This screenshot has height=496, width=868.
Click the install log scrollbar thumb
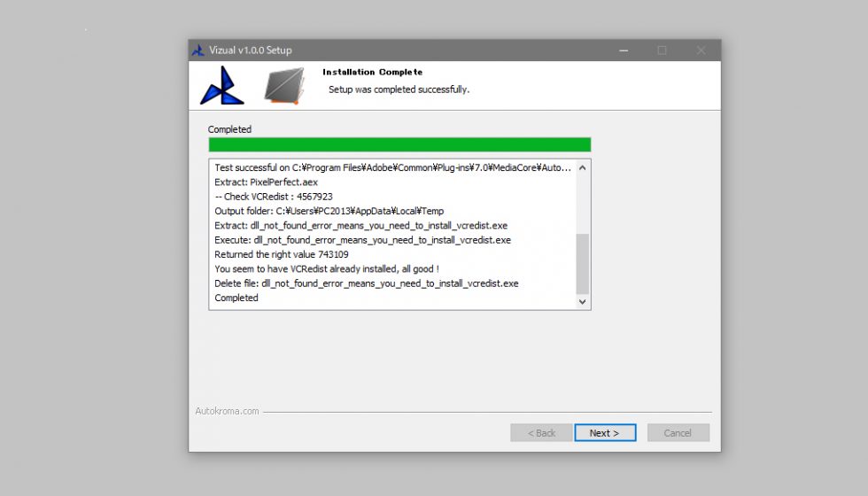(583, 264)
